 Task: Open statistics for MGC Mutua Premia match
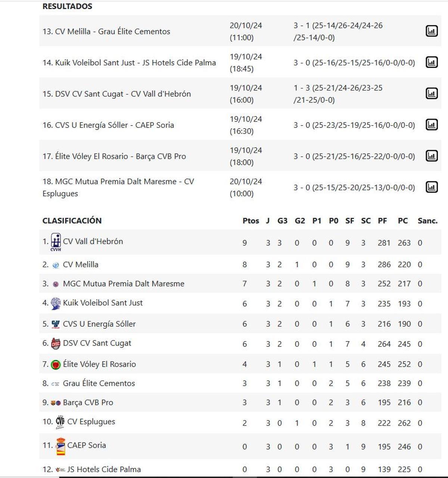click(431, 187)
